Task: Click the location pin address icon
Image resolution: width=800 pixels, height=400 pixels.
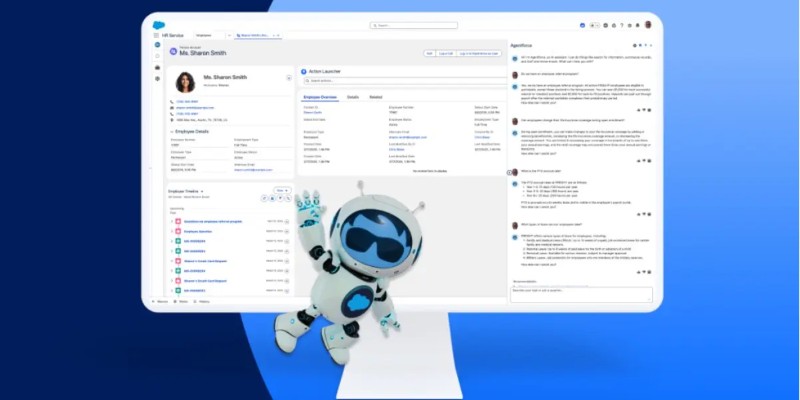Action: point(172,120)
